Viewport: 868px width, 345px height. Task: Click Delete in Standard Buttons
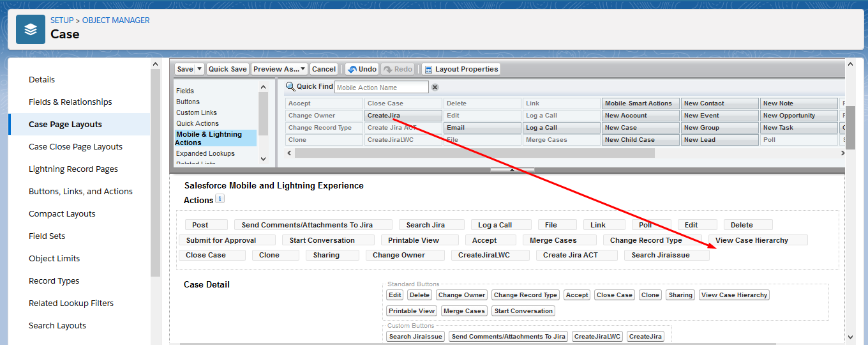(x=419, y=295)
